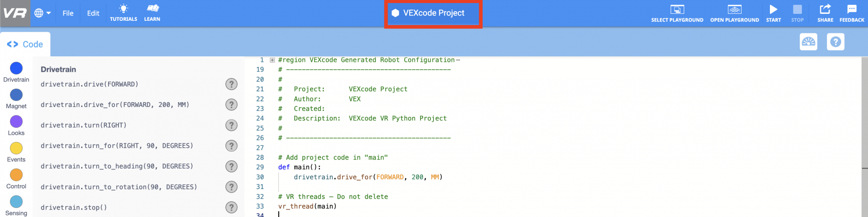The width and height of the screenshot is (868, 217).
Task: Open the help question mark panel
Action: pyautogui.click(x=835, y=42)
